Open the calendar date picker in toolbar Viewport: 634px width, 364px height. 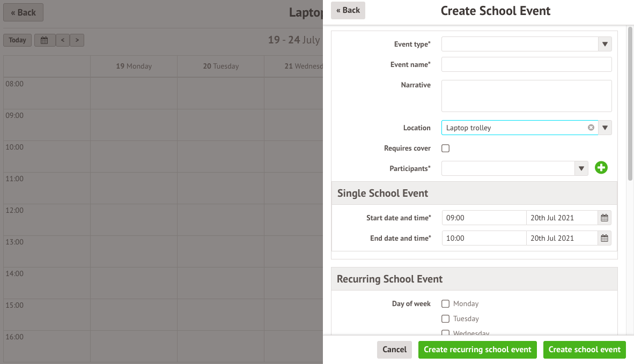tap(45, 40)
